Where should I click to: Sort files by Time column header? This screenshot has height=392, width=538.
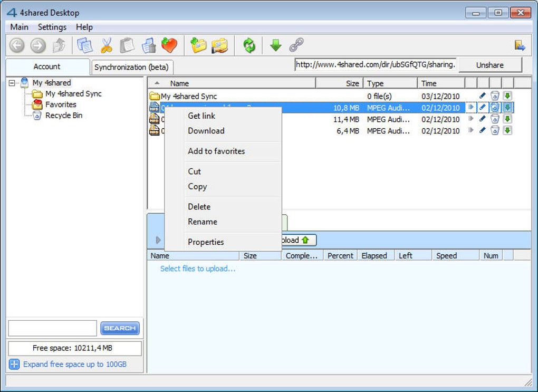point(441,83)
